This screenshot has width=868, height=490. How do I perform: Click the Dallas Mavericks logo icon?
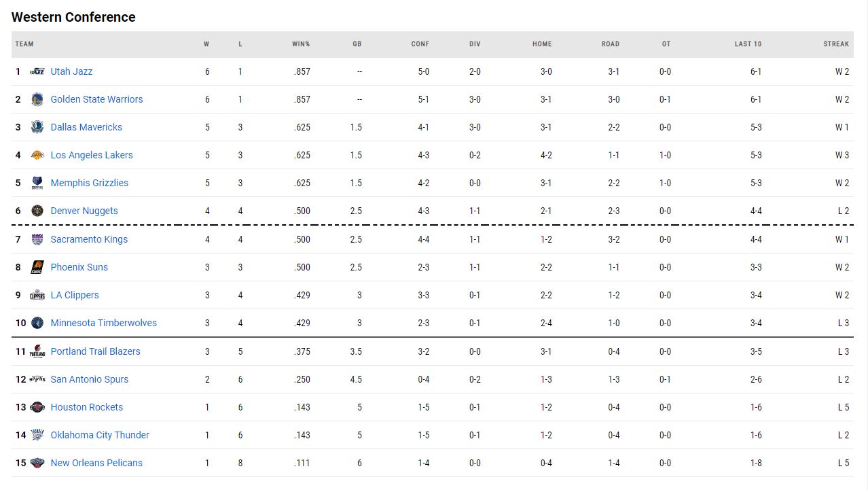pos(37,127)
